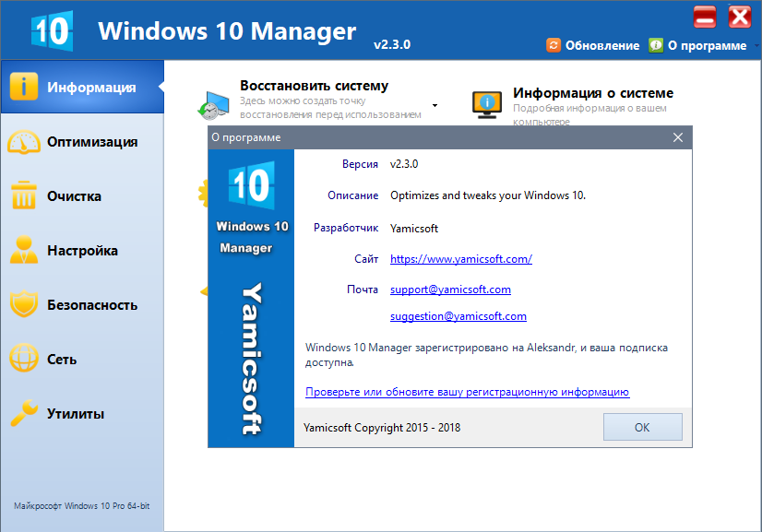Image resolution: width=762 pixels, height=532 pixels.
Task: Close the Windows 10 Manager main window
Action: tap(740, 17)
